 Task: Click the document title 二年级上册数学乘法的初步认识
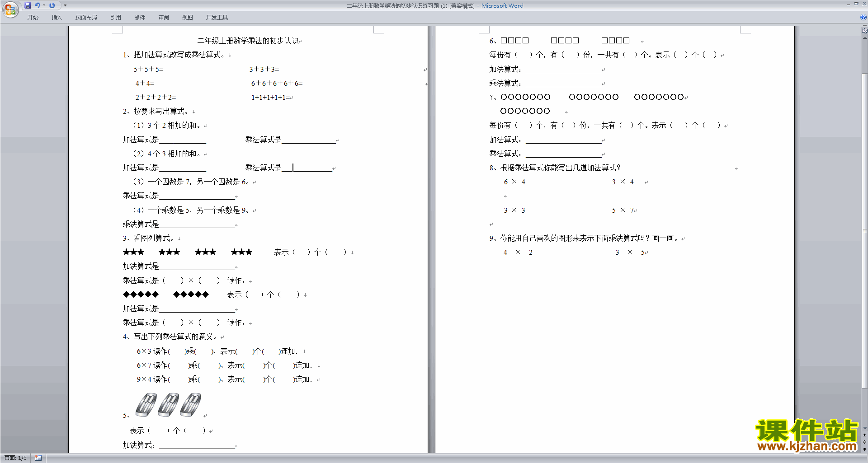[x=248, y=41]
